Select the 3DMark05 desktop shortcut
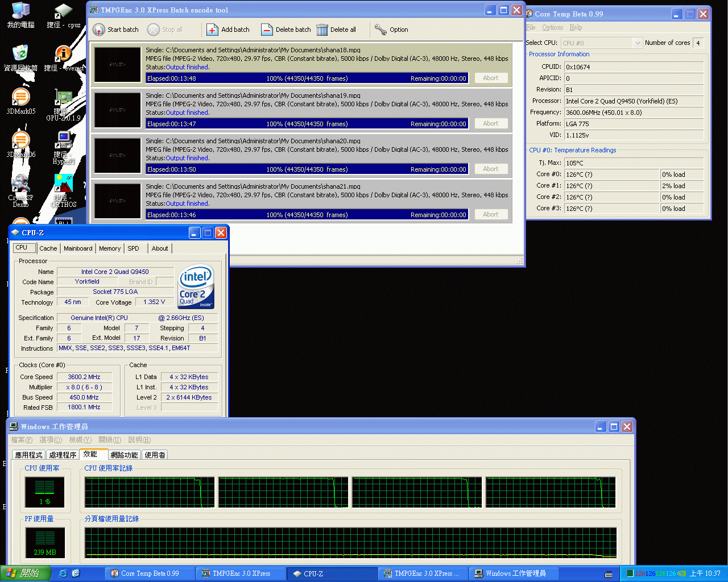The height and width of the screenshot is (582, 728). [20, 102]
